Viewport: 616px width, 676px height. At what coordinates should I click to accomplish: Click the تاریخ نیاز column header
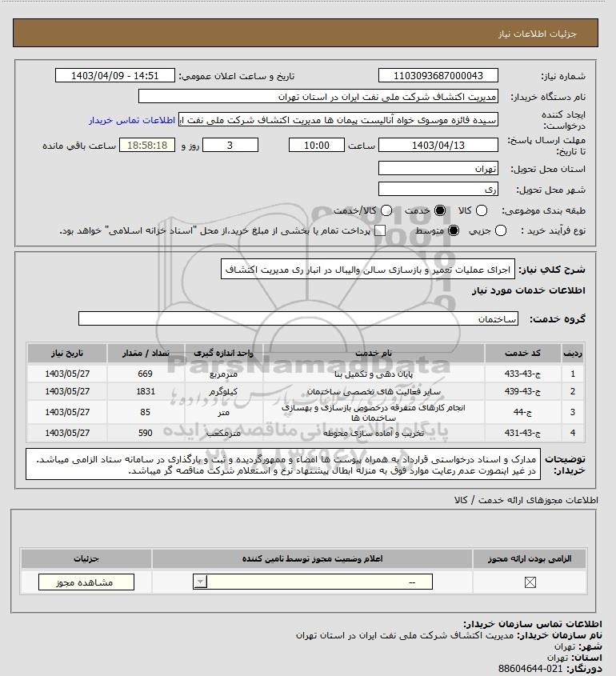(67, 353)
